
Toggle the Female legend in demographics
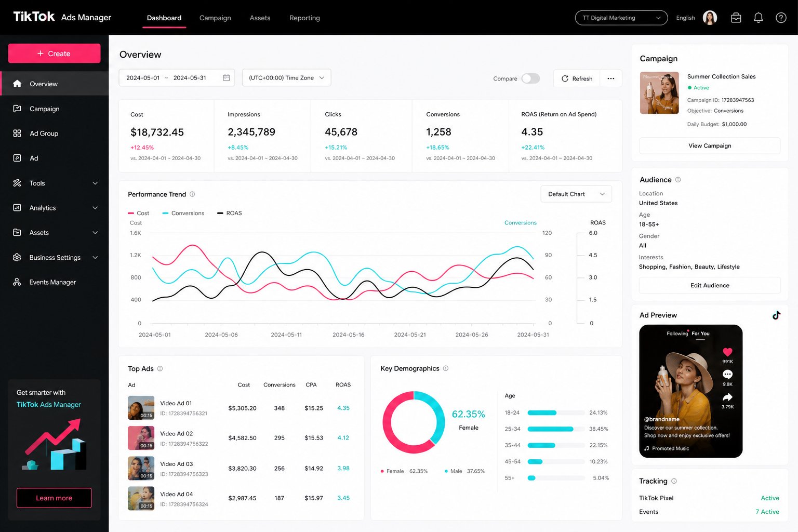[x=404, y=471]
